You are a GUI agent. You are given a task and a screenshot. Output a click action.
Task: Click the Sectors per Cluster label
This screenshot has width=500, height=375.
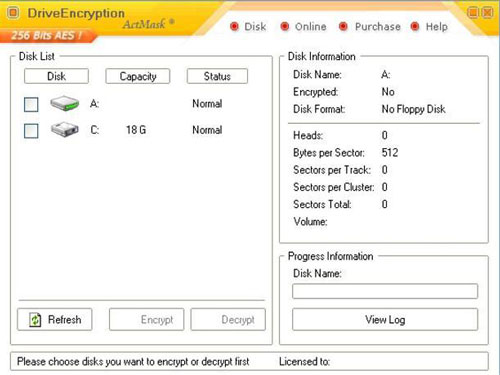click(x=334, y=187)
